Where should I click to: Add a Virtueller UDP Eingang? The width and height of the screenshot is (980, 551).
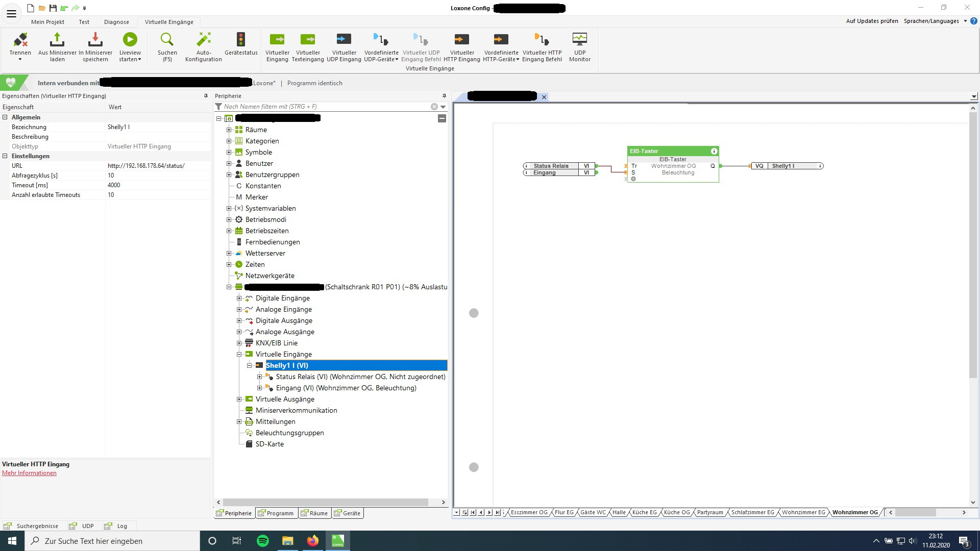click(x=344, y=40)
